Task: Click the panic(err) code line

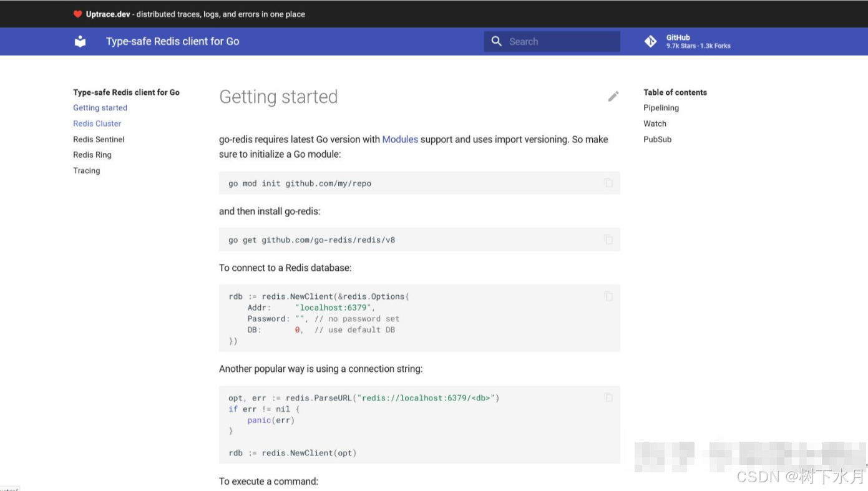Action: click(x=271, y=421)
